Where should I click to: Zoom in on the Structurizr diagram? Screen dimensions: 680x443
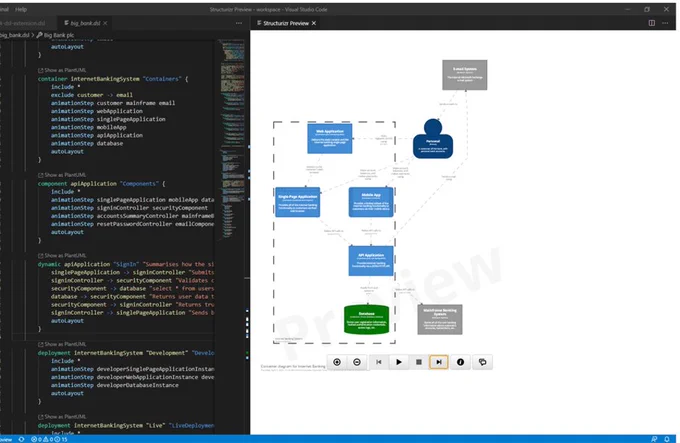coord(337,362)
